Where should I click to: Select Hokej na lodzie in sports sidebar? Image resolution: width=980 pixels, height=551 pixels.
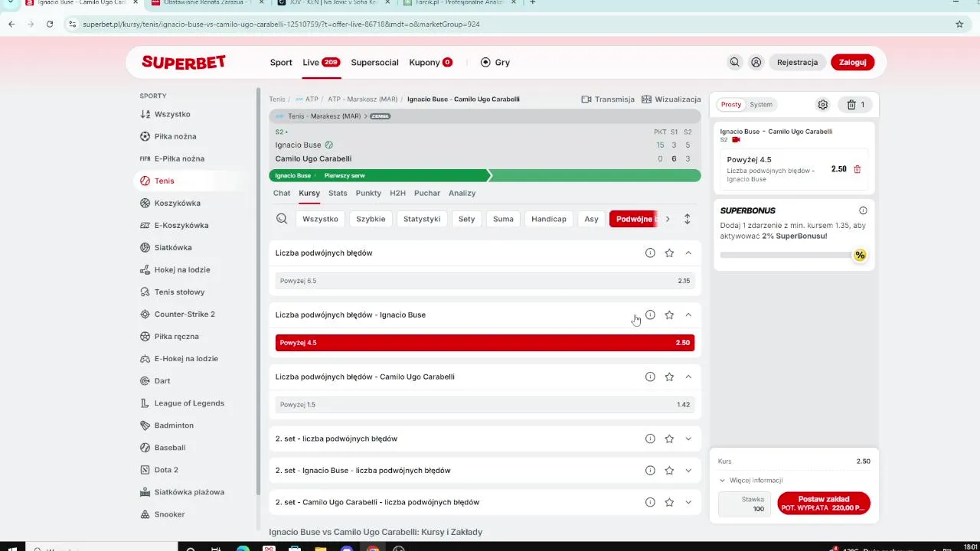coord(182,269)
